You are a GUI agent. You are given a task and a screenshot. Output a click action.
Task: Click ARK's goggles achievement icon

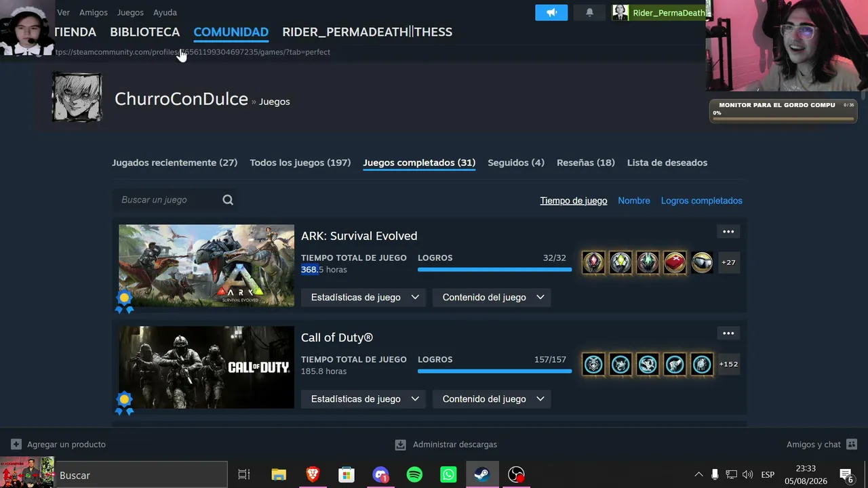pos(702,262)
